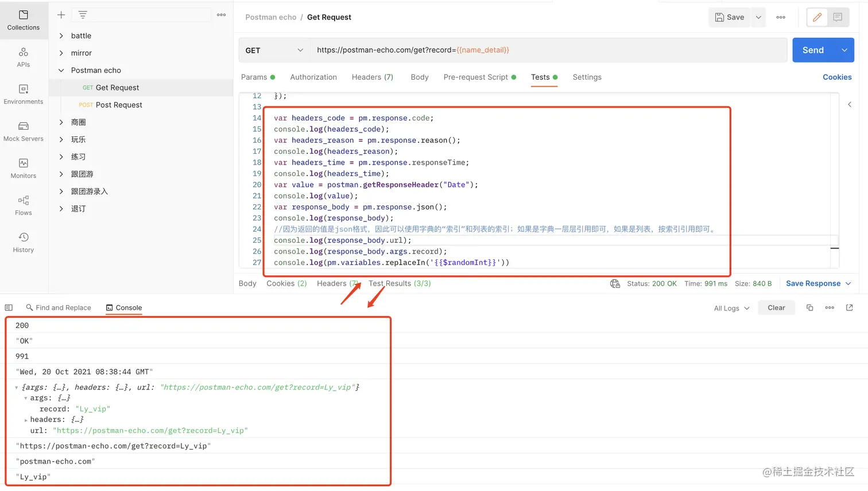The height and width of the screenshot is (491, 868).
Task: Open the Environments sidebar panel
Action: [24, 95]
